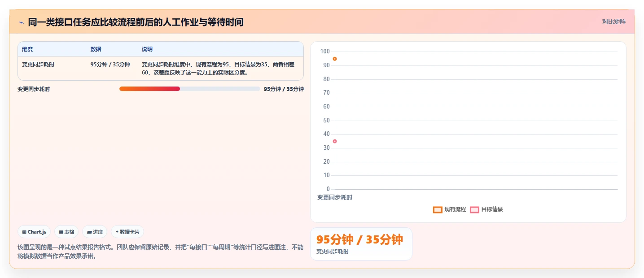Image resolution: width=644 pixels, height=278 pixels.
Task: Click the 目标情景 legend label
Action: (x=492, y=209)
